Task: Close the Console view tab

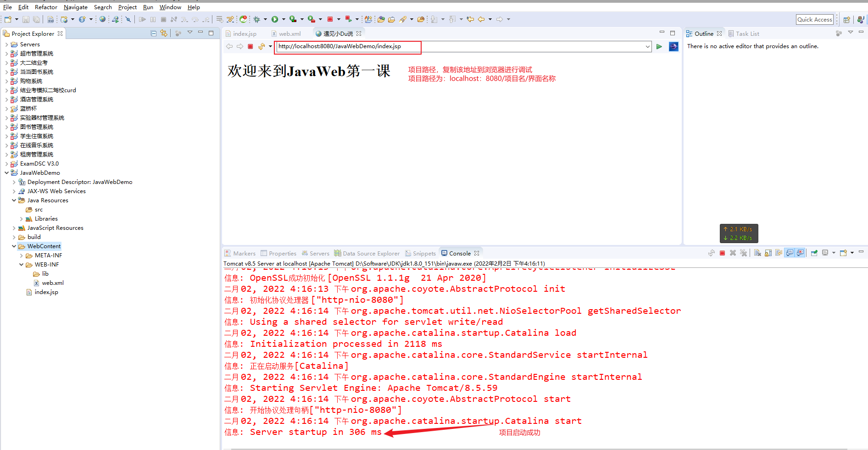Action: click(x=477, y=253)
